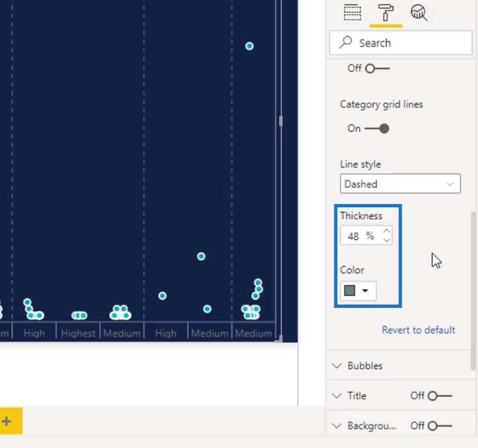The width and height of the screenshot is (478, 448).
Task: Open the Line style Dashed dropdown
Action: point(400,184)
